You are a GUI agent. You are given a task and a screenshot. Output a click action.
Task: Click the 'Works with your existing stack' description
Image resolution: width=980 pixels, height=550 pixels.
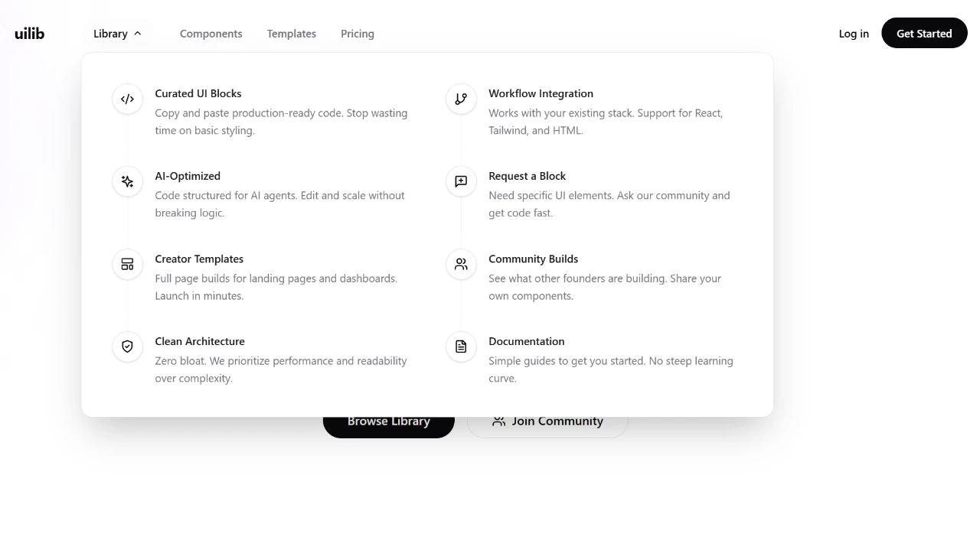click(606, 122)
